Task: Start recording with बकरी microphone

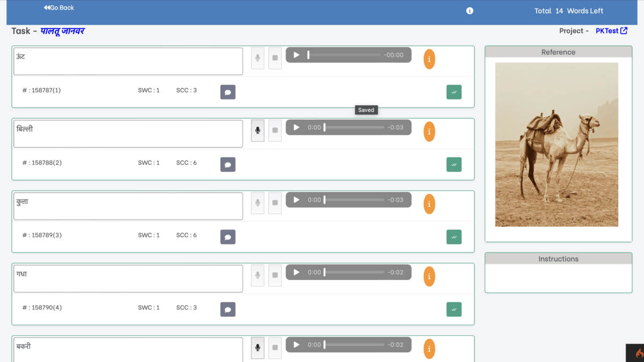Action: point(258,348)
